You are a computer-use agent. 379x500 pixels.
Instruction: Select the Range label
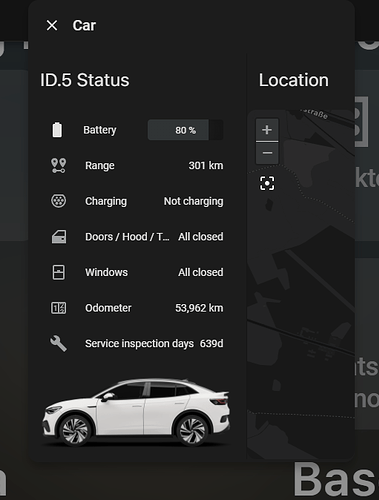tap(100, 165)
